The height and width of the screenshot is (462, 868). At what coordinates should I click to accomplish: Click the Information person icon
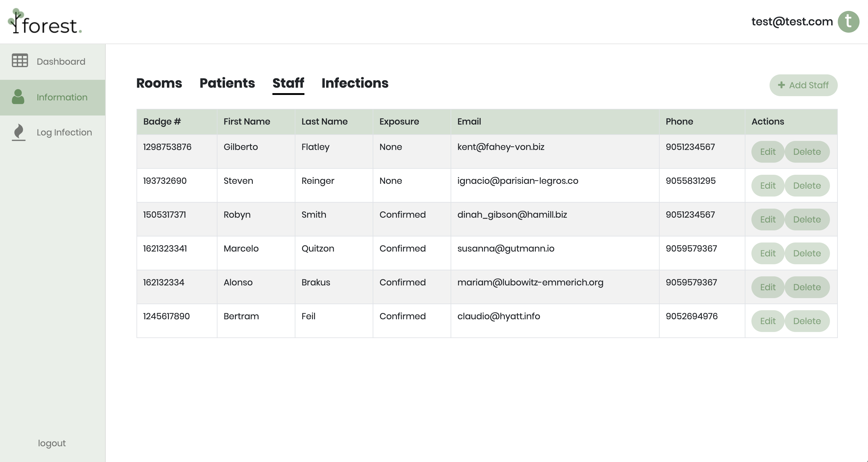[18, 97]
